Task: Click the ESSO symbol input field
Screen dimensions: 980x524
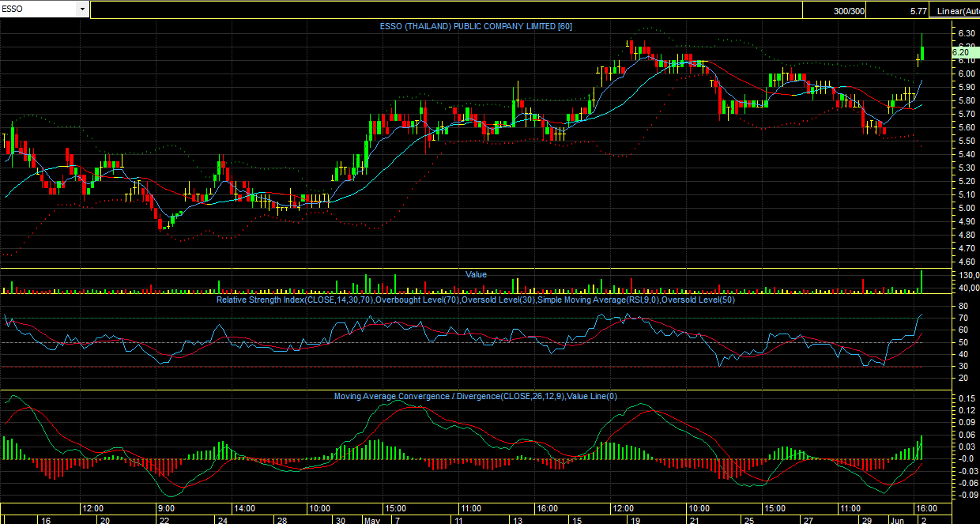Action: (40, 9)
